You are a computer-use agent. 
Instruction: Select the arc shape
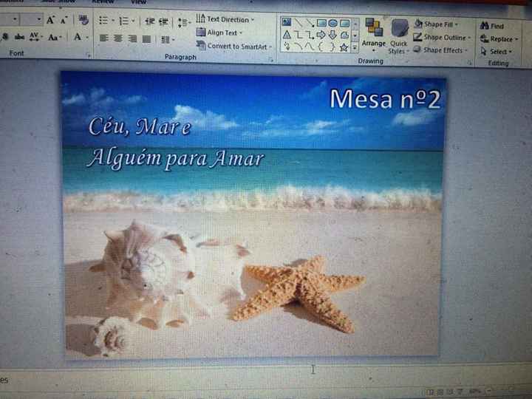pos(299,47)
